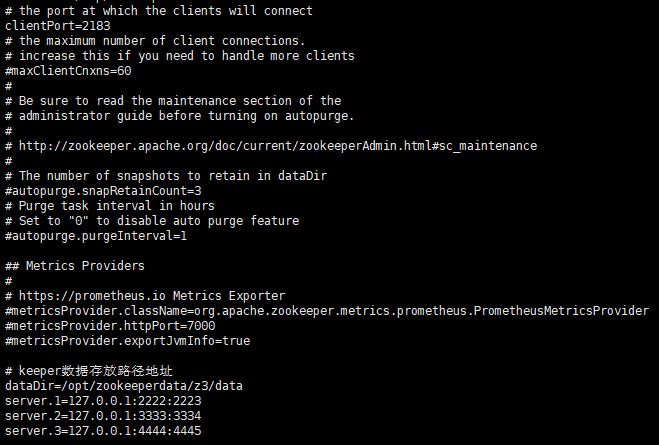Place cursor on autopurge.purgeInterval=1 line

point(96,236)
